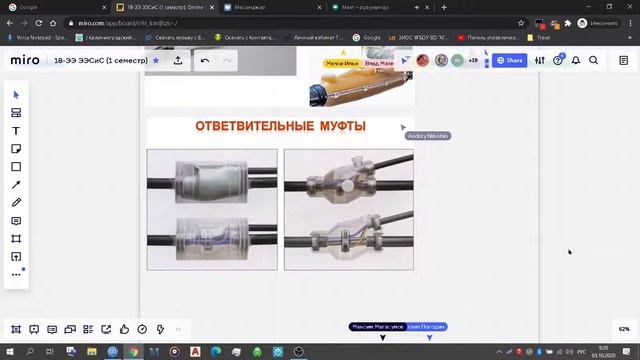Click the browser back arrow
The image size is (640, 360).
click(10, 23)
